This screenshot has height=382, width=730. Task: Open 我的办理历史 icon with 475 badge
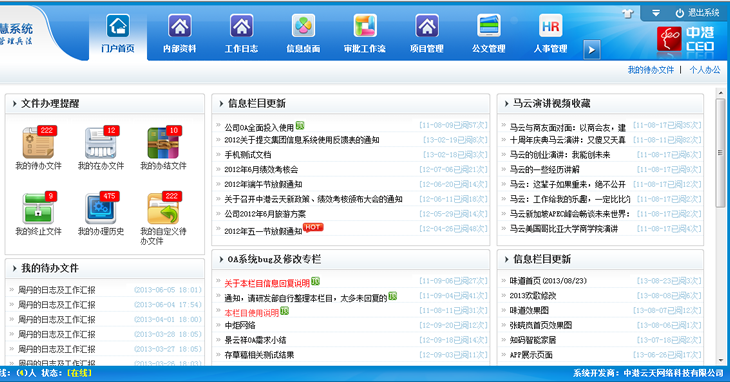click(102, 208)
